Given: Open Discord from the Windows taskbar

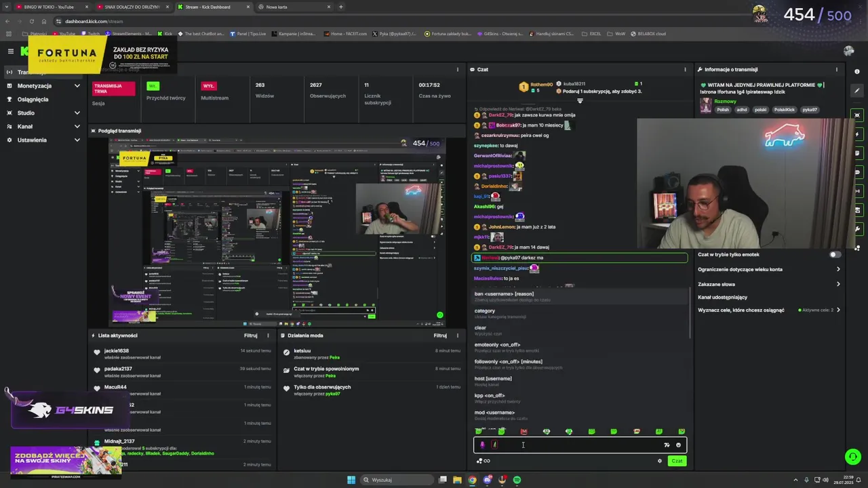Looking at the screenshot, I should click(x=487, y=480).
